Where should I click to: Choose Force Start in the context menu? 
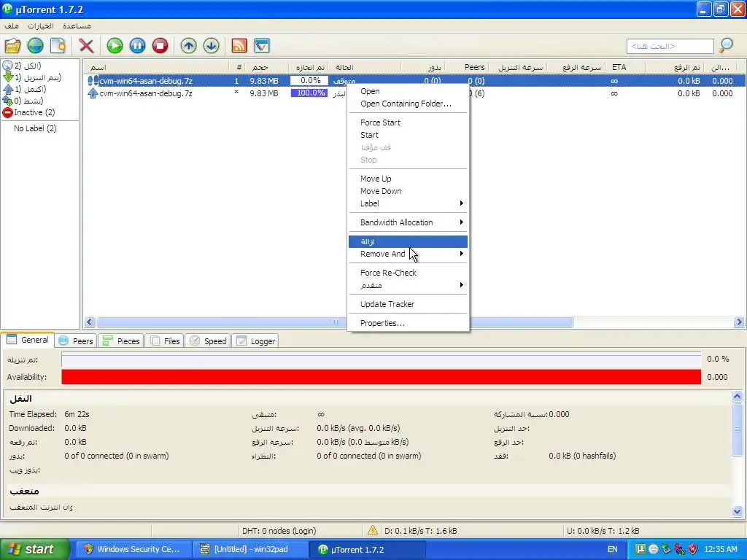click(x=408, y=122)
